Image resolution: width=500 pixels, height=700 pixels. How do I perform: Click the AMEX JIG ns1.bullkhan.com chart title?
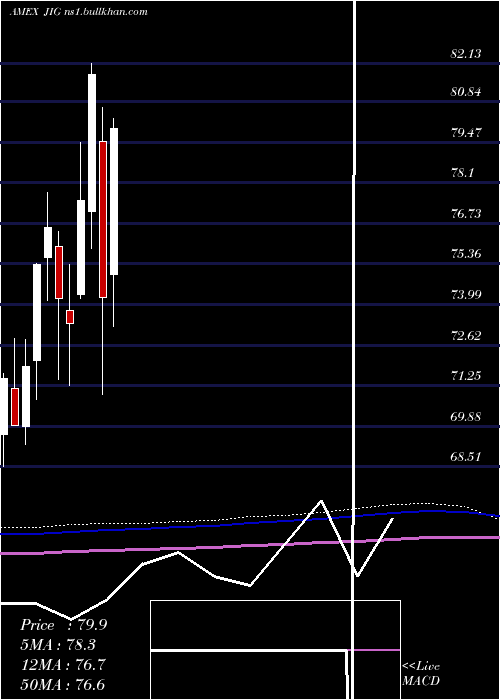click(x=79, y=12)
